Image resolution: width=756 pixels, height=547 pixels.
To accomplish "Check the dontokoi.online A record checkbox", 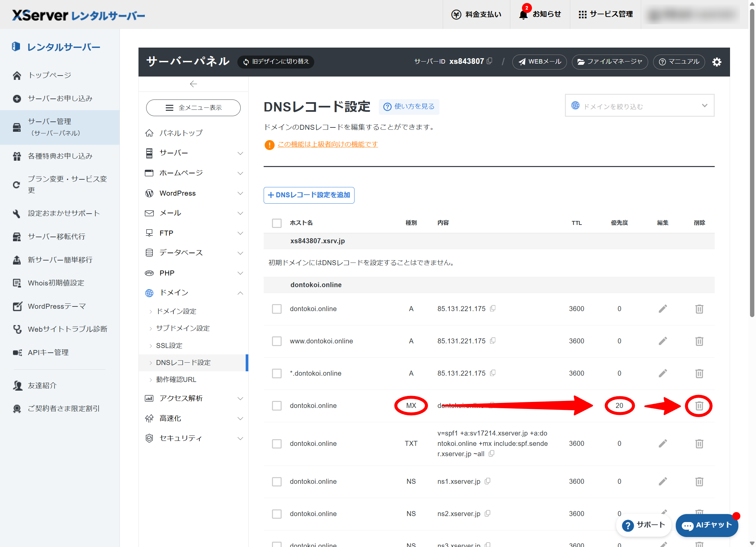I will tap(277, 309).
